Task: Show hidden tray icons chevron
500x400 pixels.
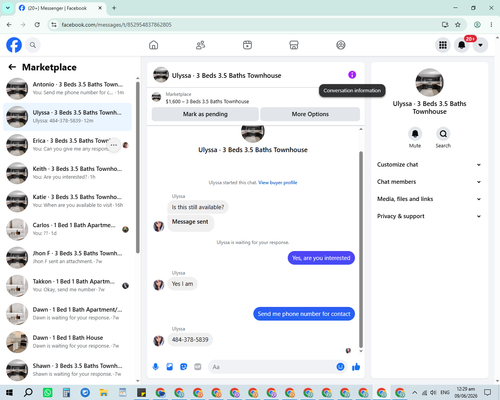Action: [414, 392]
